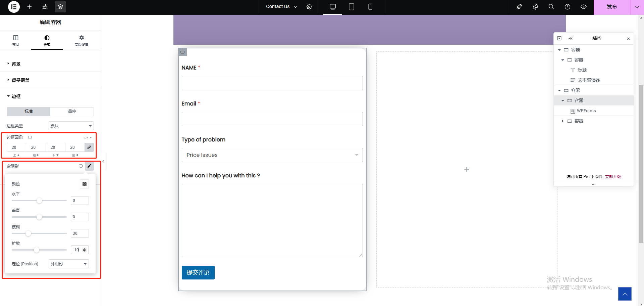
Task: Open site settings sliders icon
Action: point(45,7)
